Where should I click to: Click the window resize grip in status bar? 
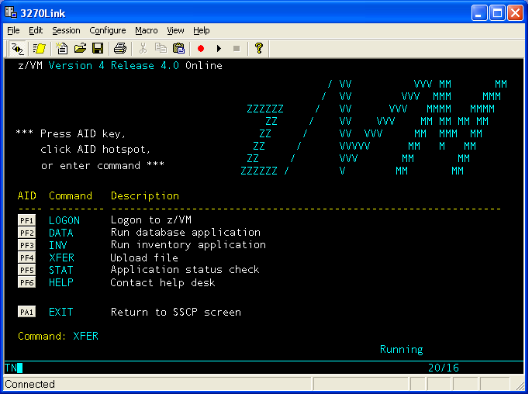520,385
